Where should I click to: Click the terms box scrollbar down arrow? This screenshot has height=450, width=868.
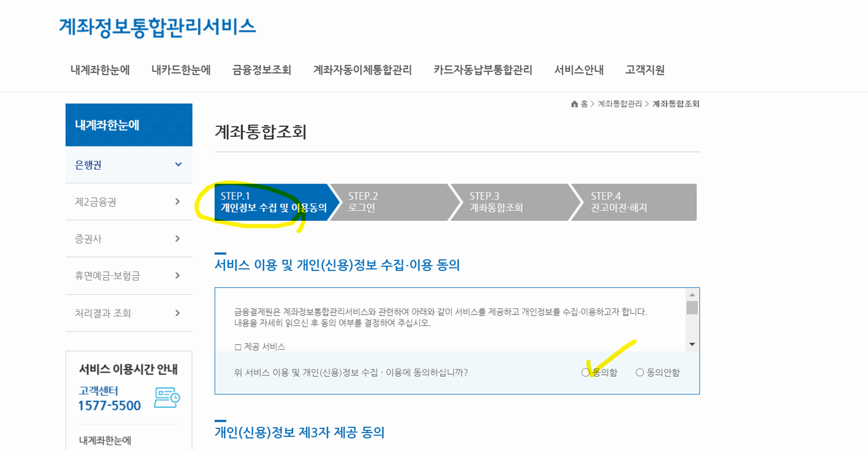click(x=692, y=344)
